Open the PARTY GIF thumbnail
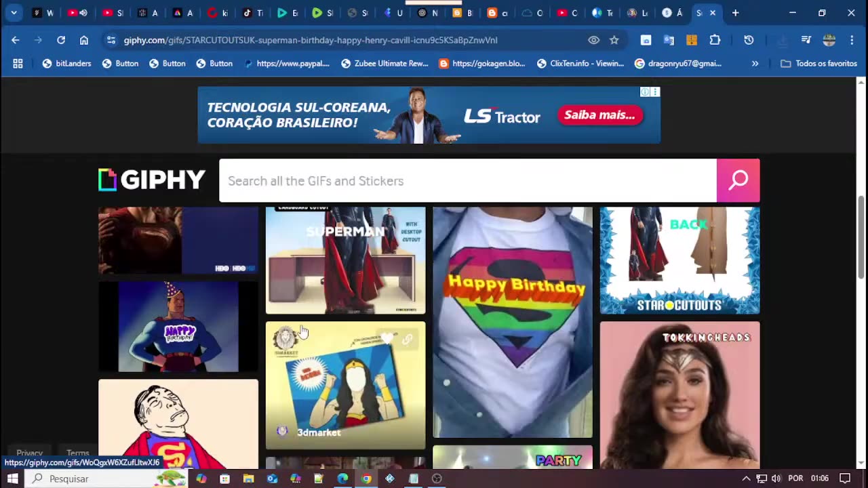 click(x=513, y=457)
